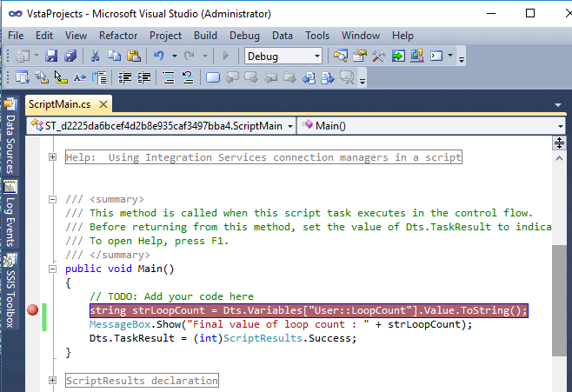Click the Start Debugging play icon

[226, 56]
